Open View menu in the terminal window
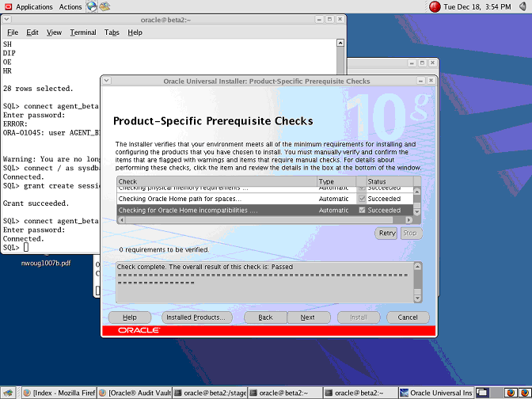 tap(54, 32)
